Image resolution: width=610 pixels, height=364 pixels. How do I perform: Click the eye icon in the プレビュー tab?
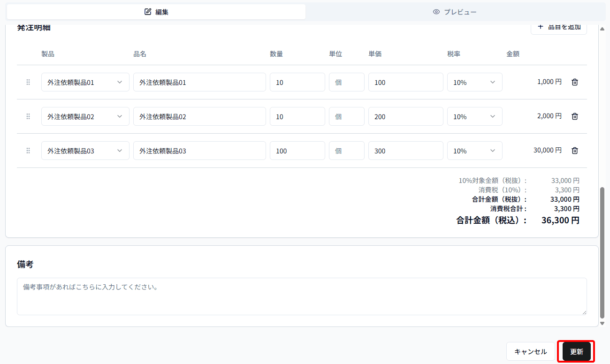point(436,11)
